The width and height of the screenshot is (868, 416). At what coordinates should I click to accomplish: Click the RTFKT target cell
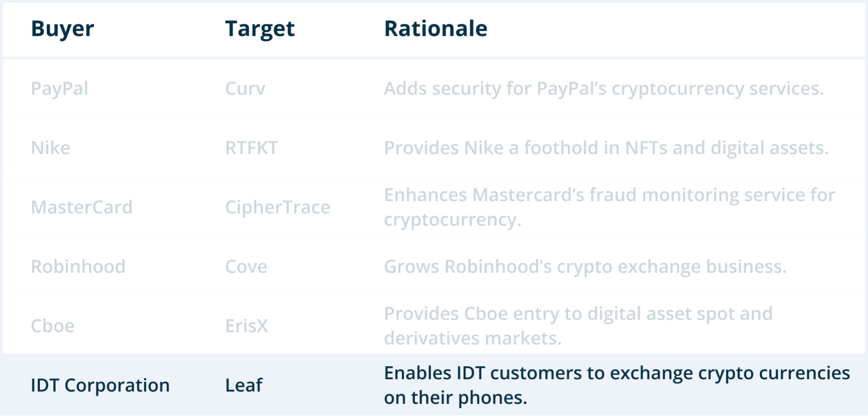coord(251,148)
